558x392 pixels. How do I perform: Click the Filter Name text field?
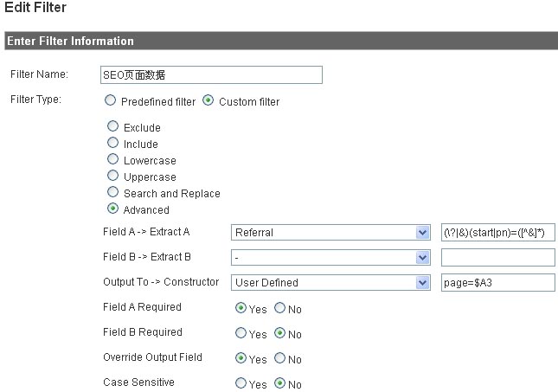(x=211, y=74)
